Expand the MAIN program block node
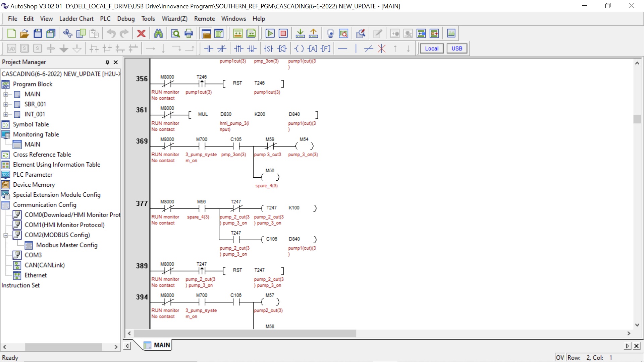The image size is (644, 362). [6, 95]
